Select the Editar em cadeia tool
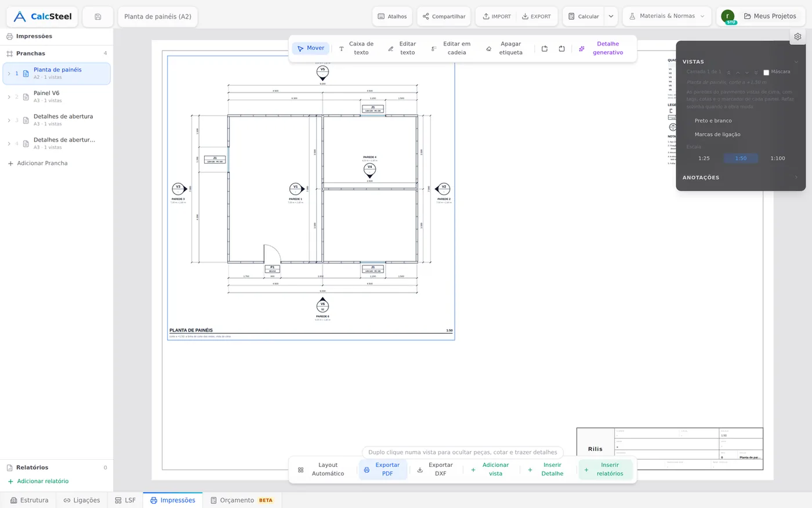Image resolution: width=812 pixels, height=508 pixels. click(x=451, y=48)
